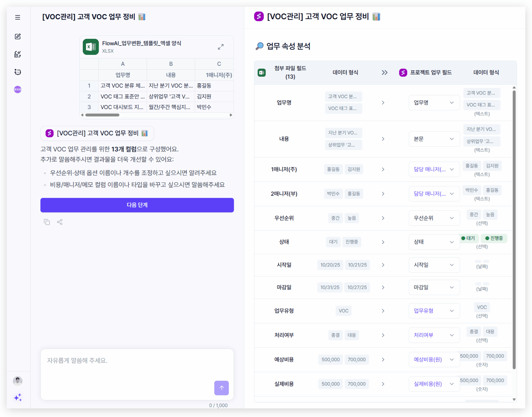Open the hamburger menu in the sidebar

[18, 17]
